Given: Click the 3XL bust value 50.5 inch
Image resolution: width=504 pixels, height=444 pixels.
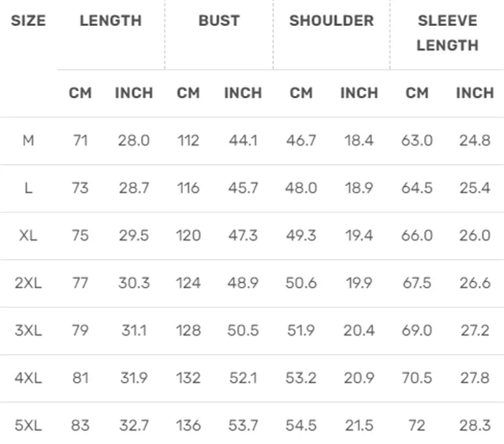Looking at the screenshot, I should (x=243, y=330).
